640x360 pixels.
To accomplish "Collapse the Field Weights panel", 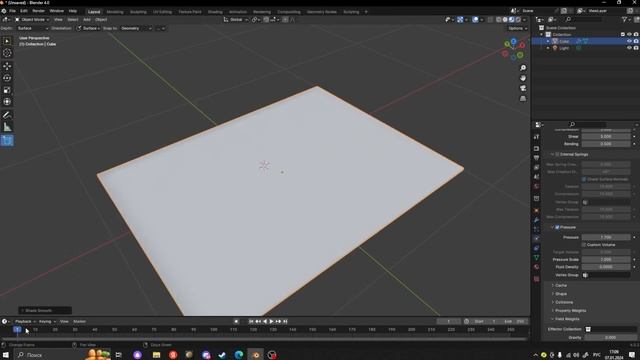I will click(567, 319).
